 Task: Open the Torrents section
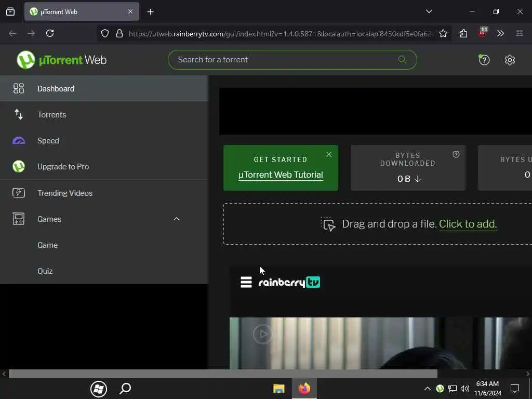(104, 115)
